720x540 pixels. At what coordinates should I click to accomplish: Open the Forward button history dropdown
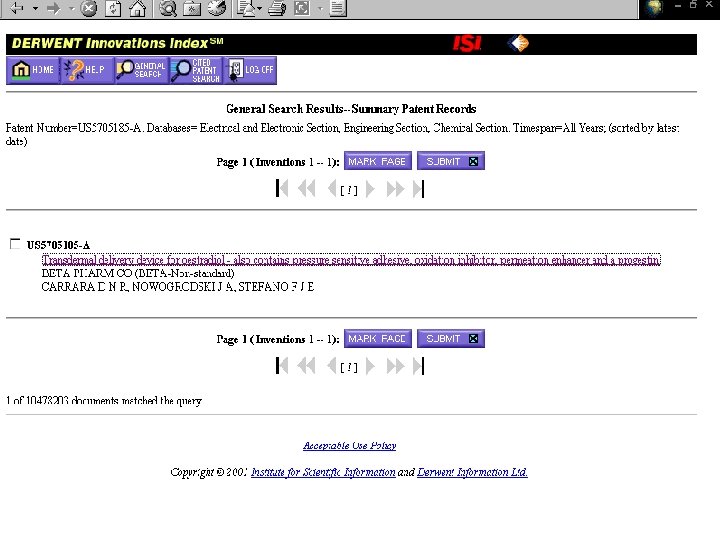tap(72, 8)
